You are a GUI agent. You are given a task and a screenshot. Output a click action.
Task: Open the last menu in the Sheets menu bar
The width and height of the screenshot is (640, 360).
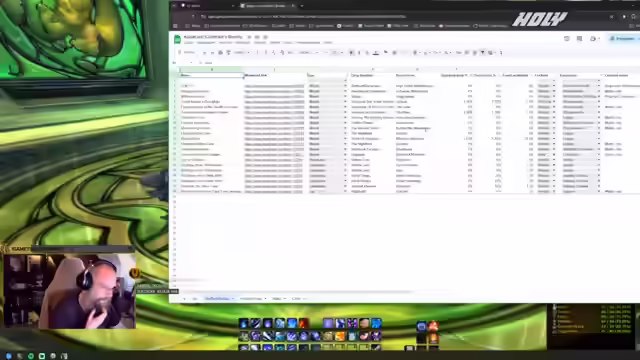328,42
